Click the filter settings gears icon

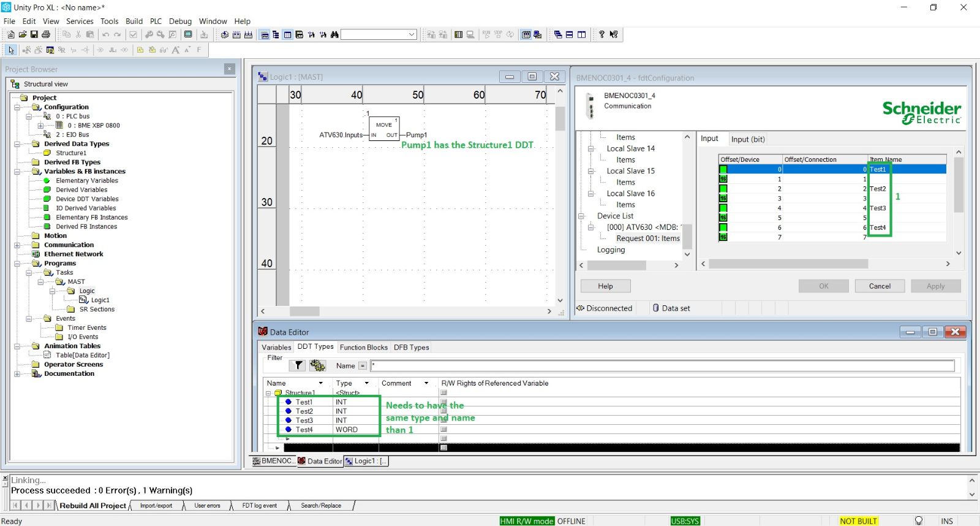317,365
